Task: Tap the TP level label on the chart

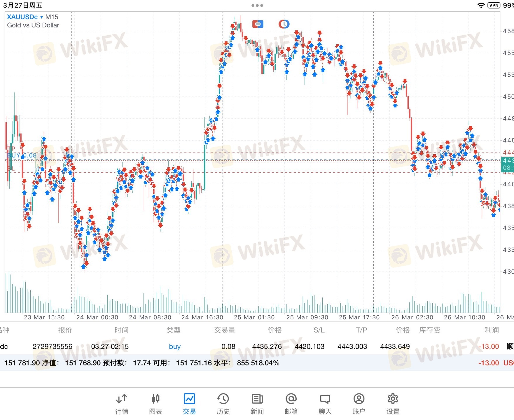Action: coord(11,149)
